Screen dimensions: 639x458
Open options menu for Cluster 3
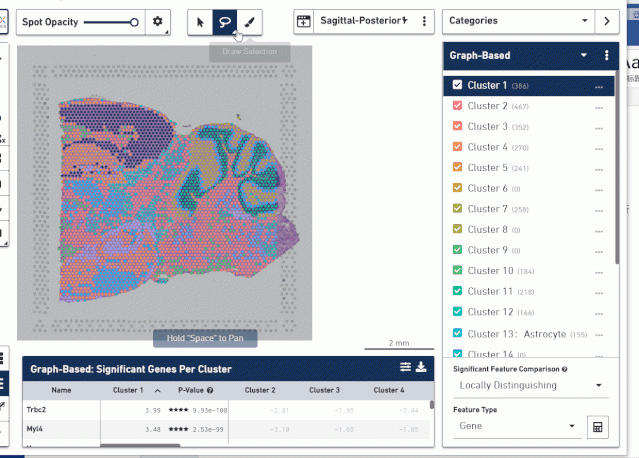[599, 128]
